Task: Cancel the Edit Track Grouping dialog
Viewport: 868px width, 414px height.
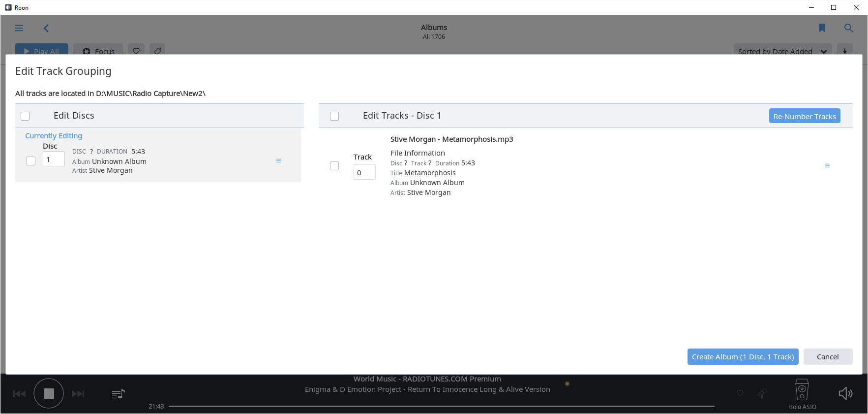Action: 828,357
